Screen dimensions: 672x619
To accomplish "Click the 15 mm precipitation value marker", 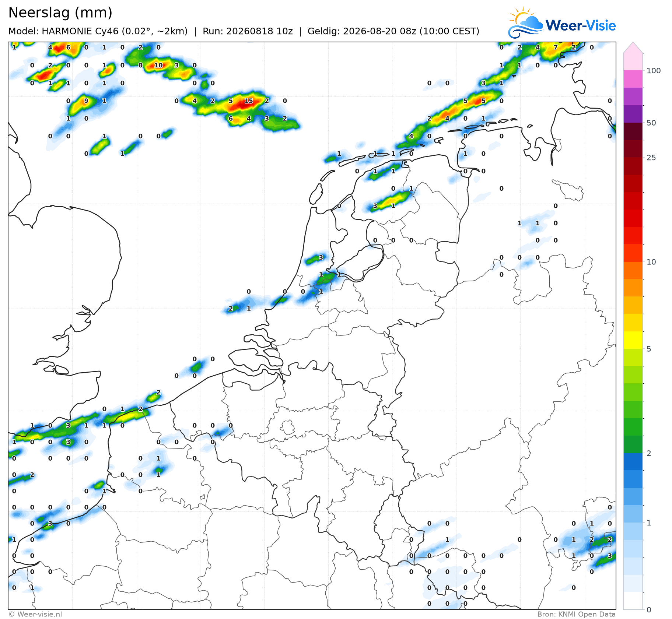I will pyautogui.click(x=249, y=101).
